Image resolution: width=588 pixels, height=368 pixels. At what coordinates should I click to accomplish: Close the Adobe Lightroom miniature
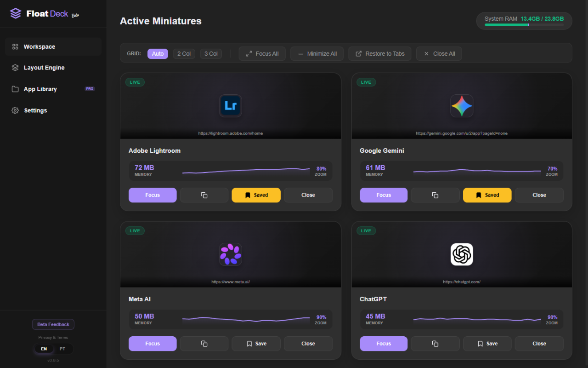click(x=308, y=195)
